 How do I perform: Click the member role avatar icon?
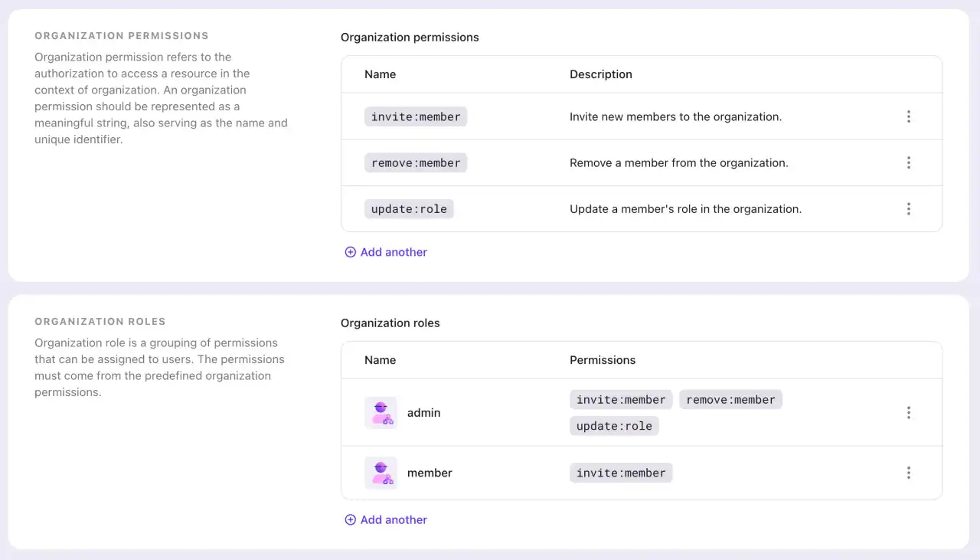coord(381,473)
